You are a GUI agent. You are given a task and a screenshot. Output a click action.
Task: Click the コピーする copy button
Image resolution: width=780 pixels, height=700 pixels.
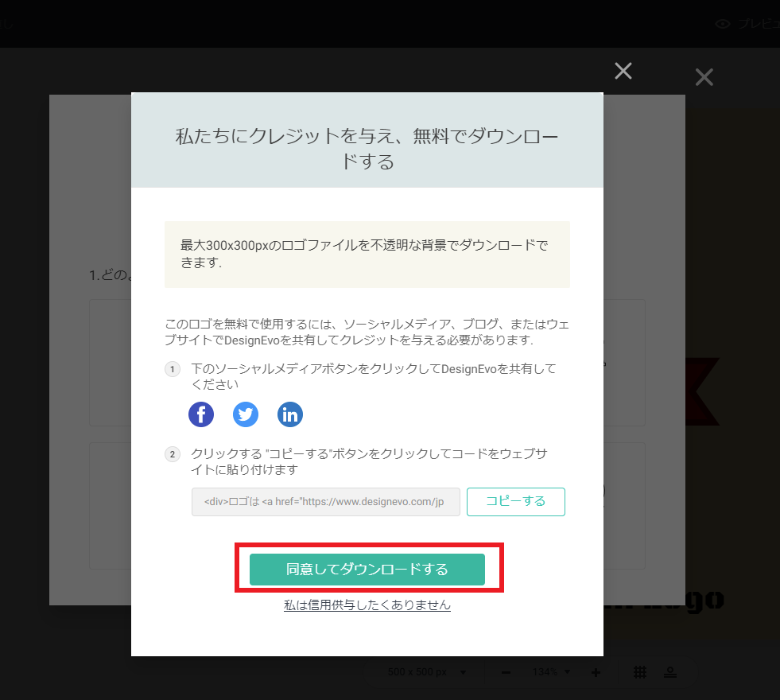[x=516, y=501]
